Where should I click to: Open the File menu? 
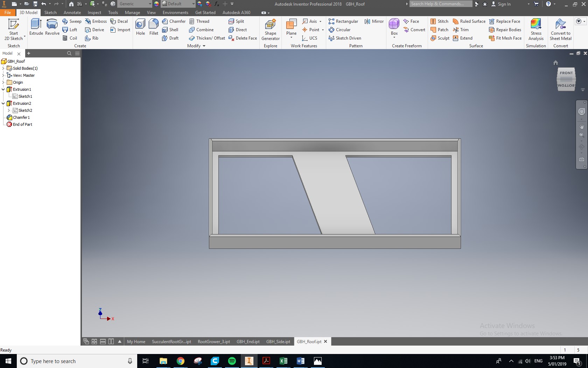point(8,13)
